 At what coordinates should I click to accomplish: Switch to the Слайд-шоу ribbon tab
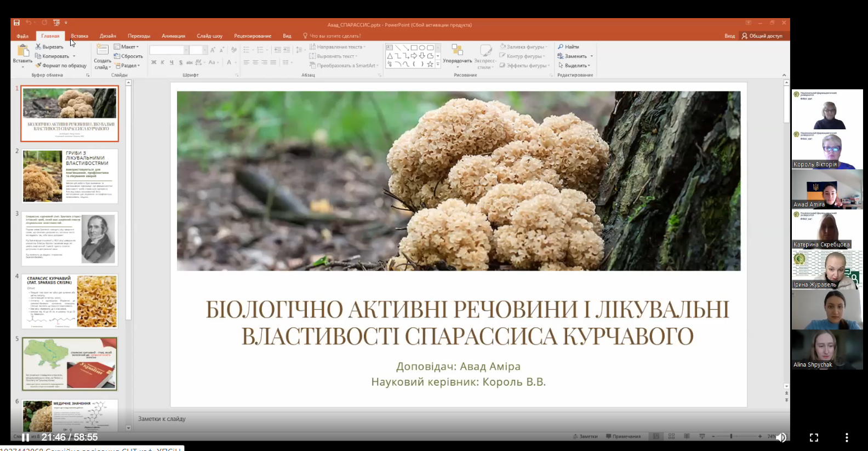pos(210,36)
